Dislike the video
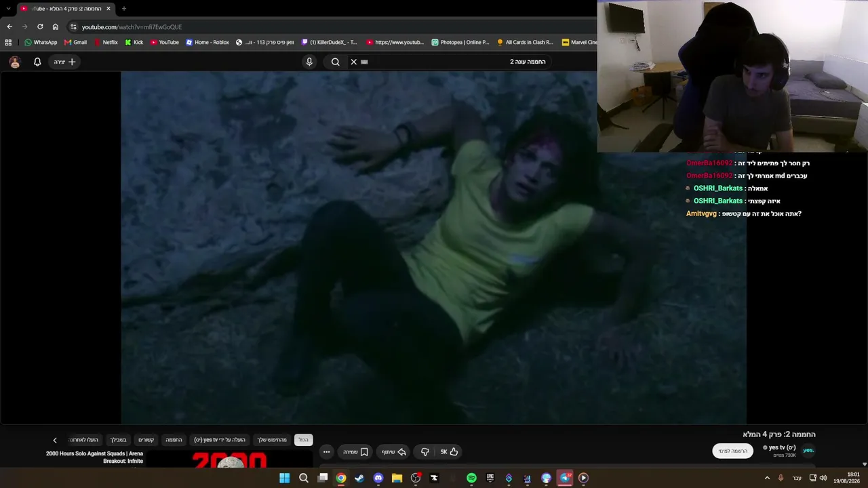This screenshot has height=488, width=868. pyautogui.click(x=425, y=451)
